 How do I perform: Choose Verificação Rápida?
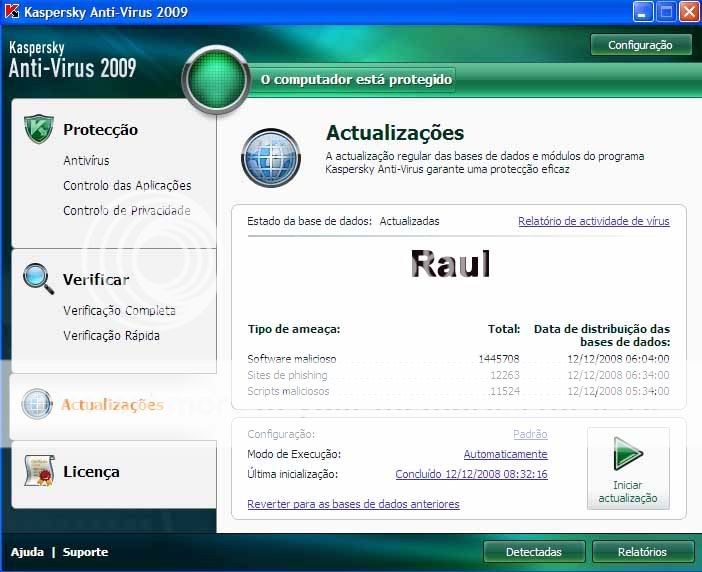[111, 335]
